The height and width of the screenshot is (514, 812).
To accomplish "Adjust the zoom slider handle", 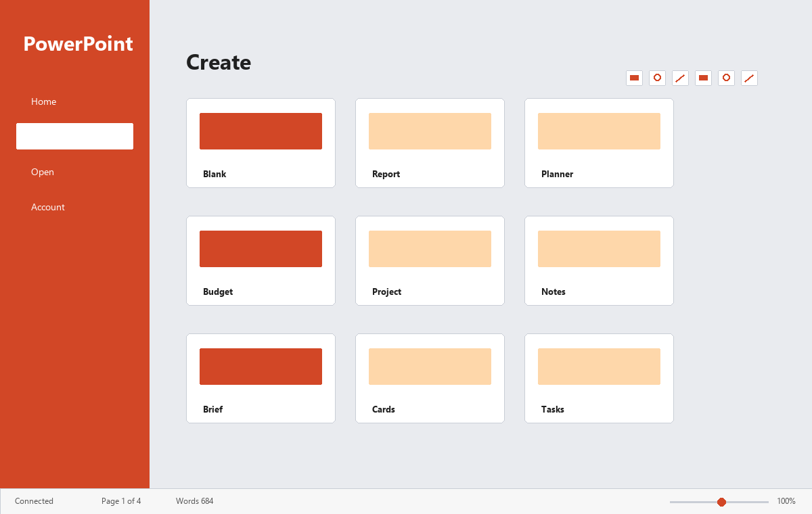I will tap(721, 502).
